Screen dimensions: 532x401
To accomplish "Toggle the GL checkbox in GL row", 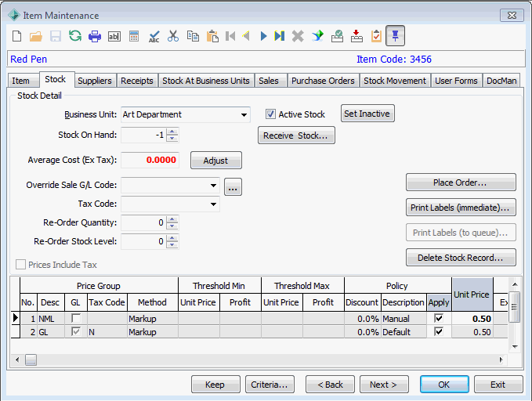I will [76, 331].
